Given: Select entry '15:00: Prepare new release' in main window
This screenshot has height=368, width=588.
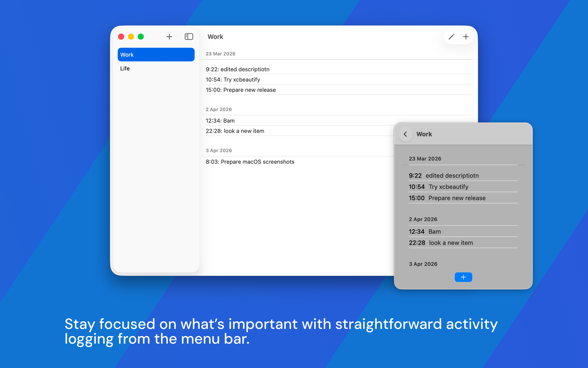Looking at the screenshot, I should click(338, 90).
